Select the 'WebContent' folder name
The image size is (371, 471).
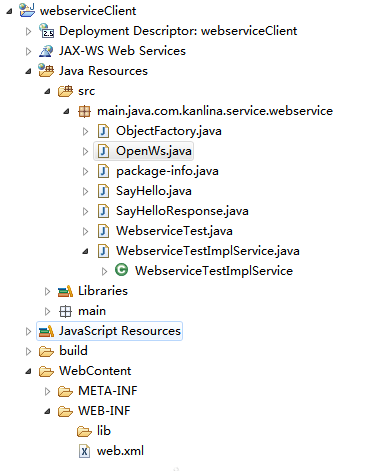pyautogui.click(x=95, y=371)
